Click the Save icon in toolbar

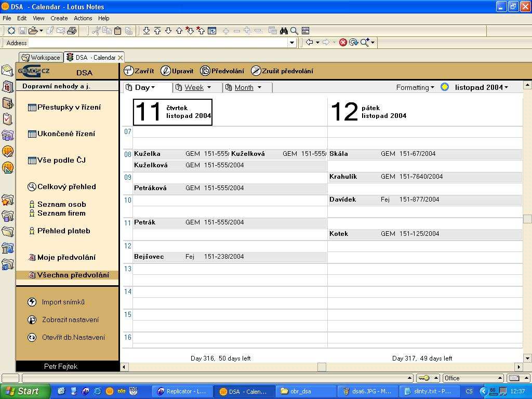point(22,31)
